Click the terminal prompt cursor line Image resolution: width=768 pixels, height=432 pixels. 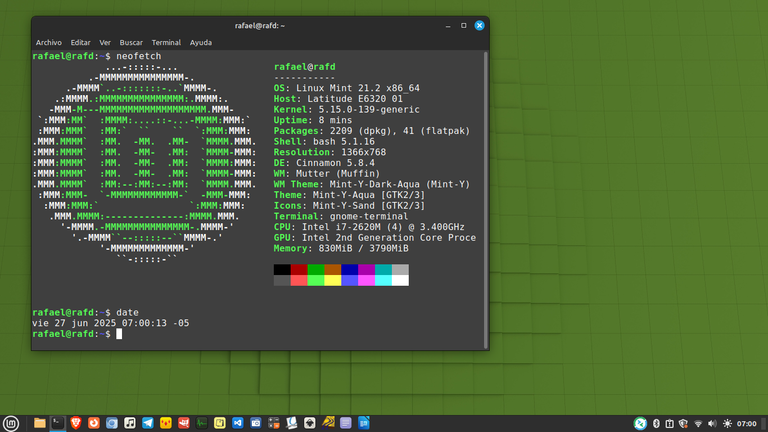tap(119, 334)
